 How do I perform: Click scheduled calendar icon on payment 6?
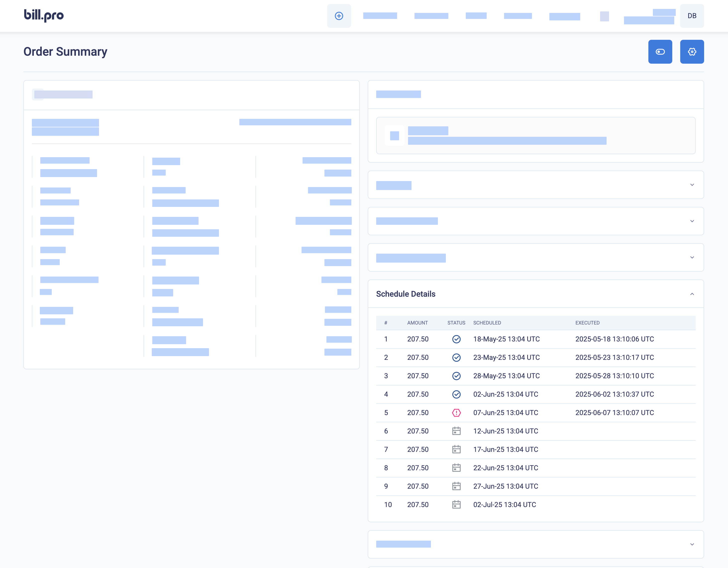(x=456, y=431)
